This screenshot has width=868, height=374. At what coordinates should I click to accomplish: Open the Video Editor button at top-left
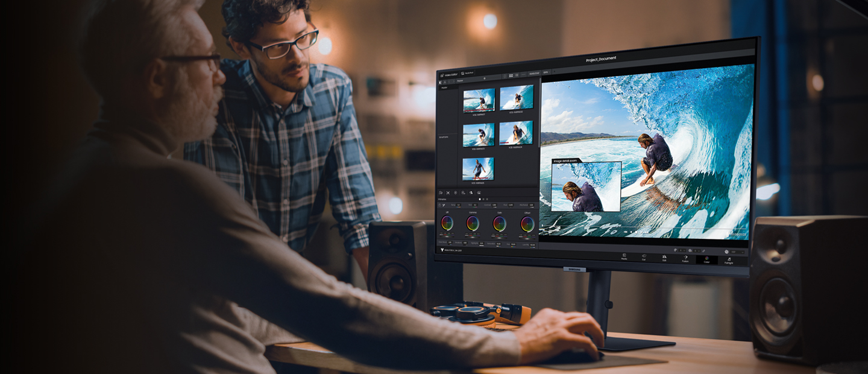(448, 73)
